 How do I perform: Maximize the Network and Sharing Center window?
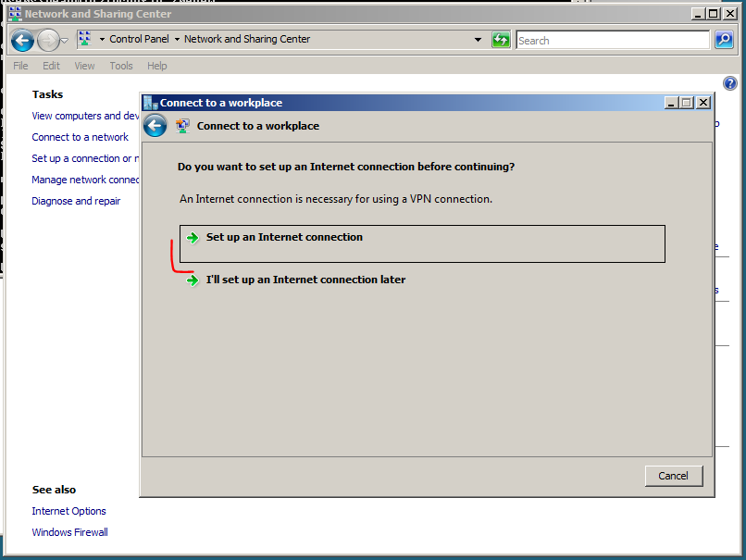(x=714, y=14)
